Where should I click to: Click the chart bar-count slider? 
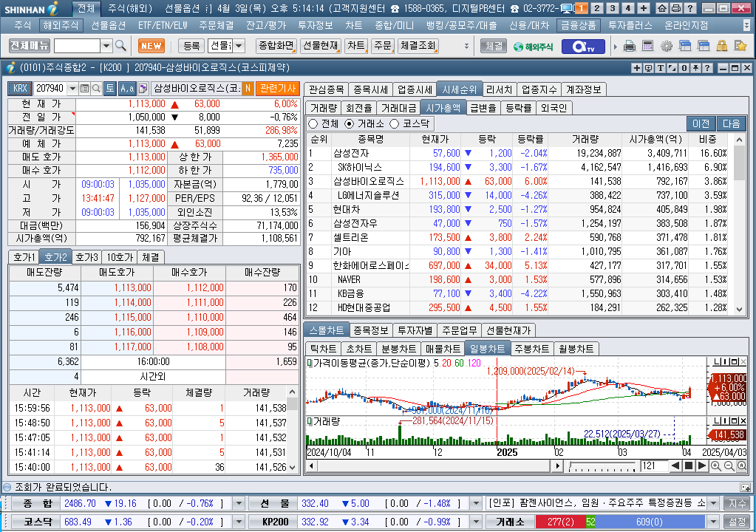point(602,466)
